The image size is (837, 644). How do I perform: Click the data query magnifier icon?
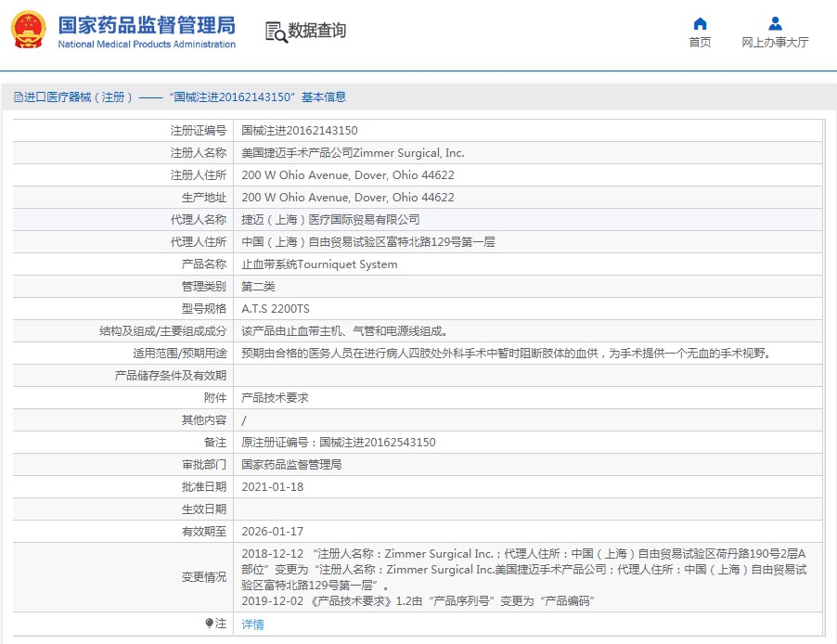tap(276, 32)
